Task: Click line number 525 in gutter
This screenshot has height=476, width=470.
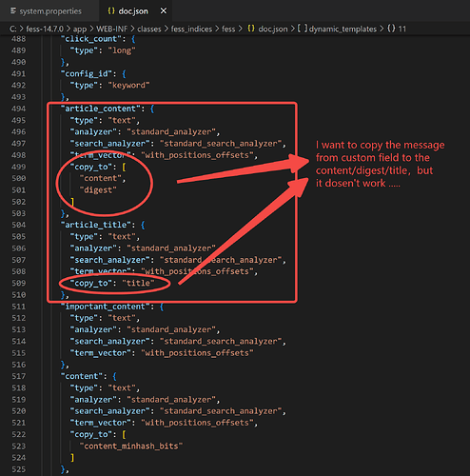Action: pyautogui.click(x=19, y=469)
